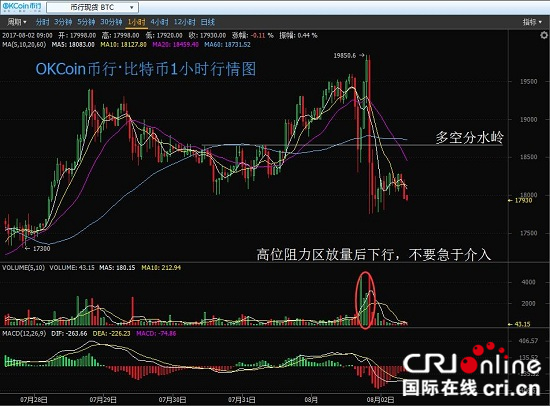Select the 3分钟 interval
Viewport: 550px width, 406px height.
[63, 22]
